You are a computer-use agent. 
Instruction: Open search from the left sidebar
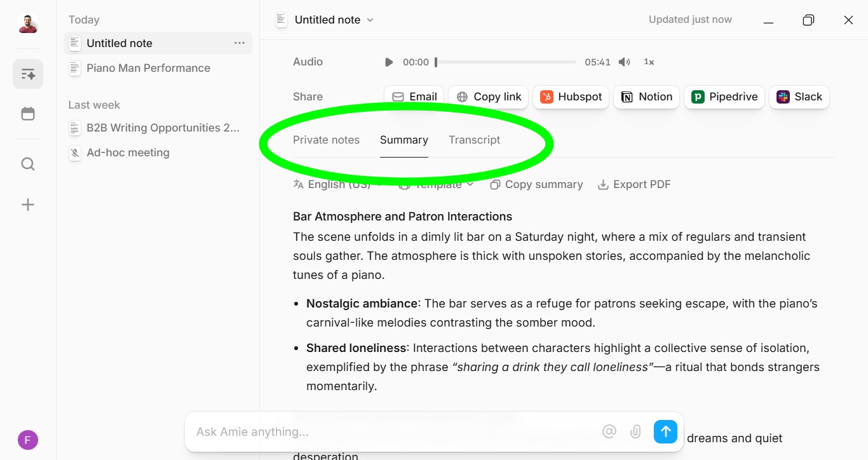pos(28,165)
